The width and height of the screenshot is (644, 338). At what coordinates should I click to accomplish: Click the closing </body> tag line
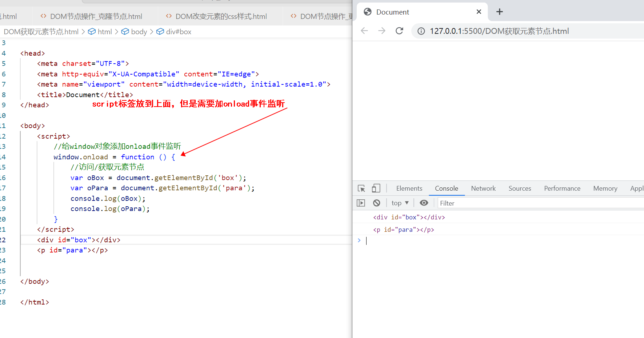pos(35,281)
